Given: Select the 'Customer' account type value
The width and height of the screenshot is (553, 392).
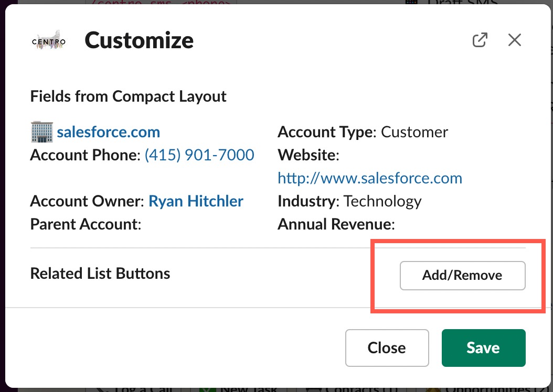Looking at the screenshot, I should 414,132.
